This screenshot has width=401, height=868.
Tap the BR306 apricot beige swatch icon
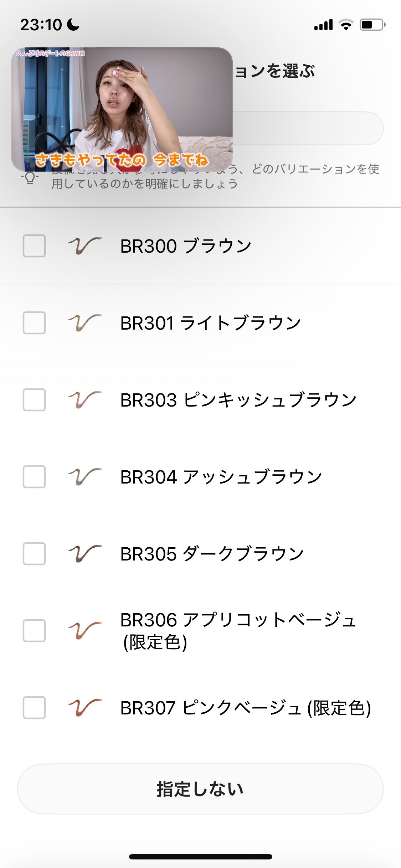(85, 631)
